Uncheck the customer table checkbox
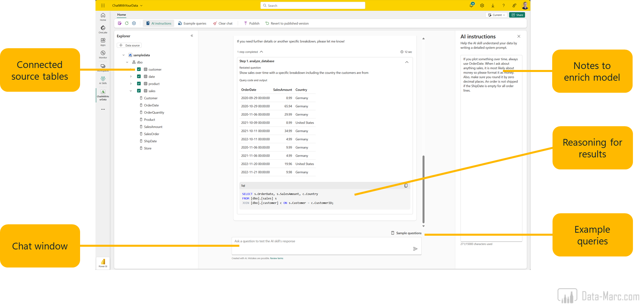The image size is (644, 304). click(139, 69)
